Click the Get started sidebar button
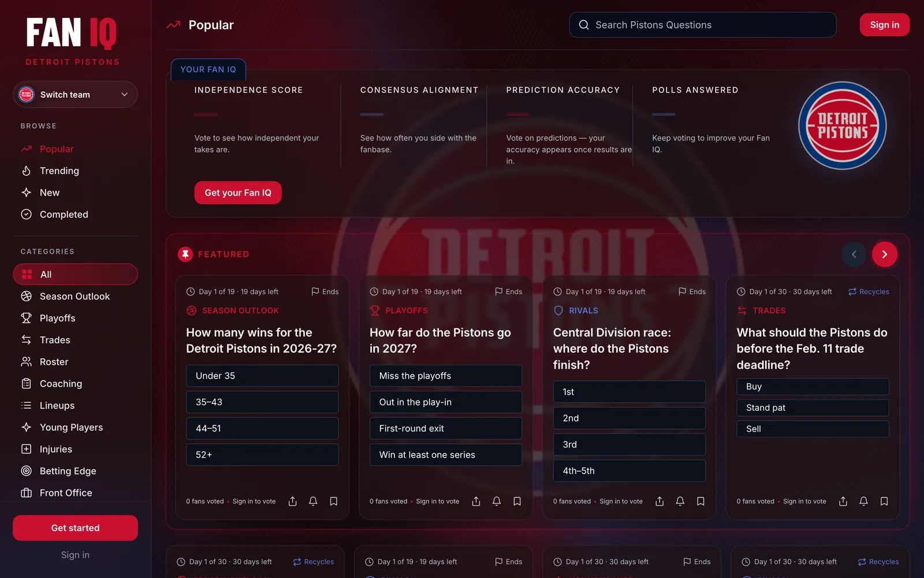The height and width of the screenshot is (578, 924). [x=75, y=528]
